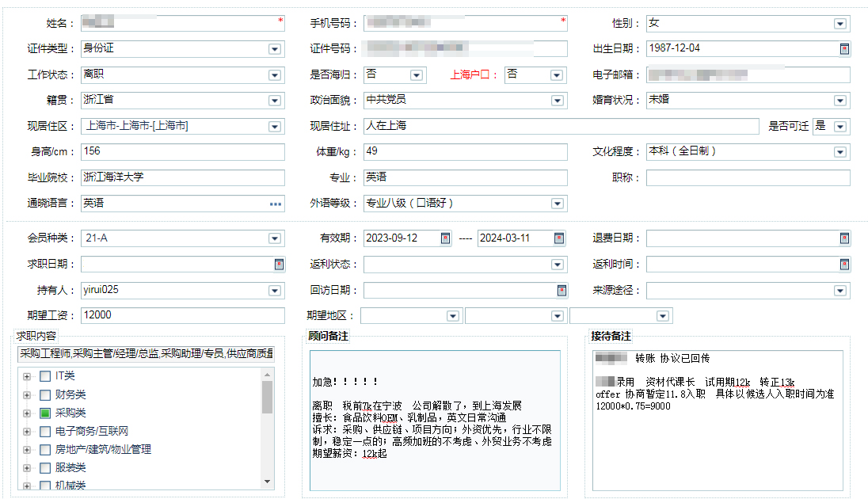This screenshot has height=499, width=868.
Task: Open calendar picker for 回访日期
Action: click(562, 291)
